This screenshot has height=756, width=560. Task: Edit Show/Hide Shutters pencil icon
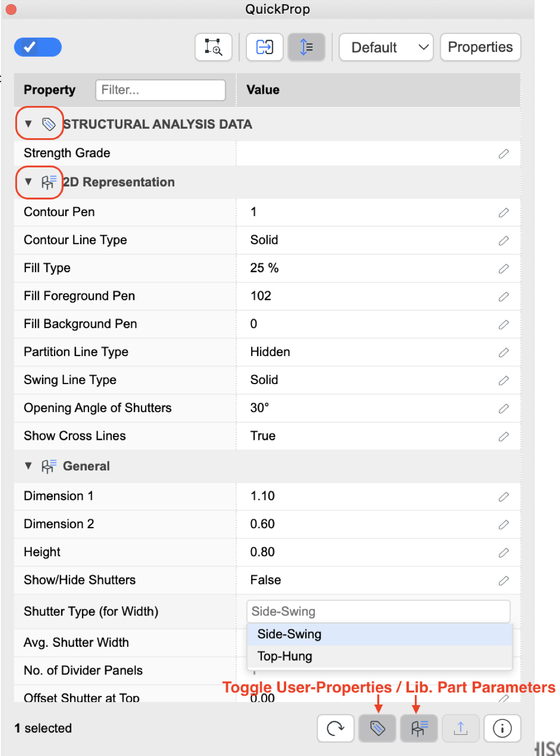[x=504, y=581]
